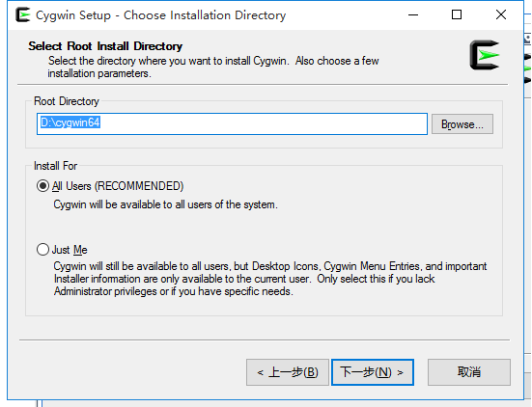Select the All Users (RECOMMENDED) radio button
The width and height of the screenshot is (532, 407).
tap(42, 186)
